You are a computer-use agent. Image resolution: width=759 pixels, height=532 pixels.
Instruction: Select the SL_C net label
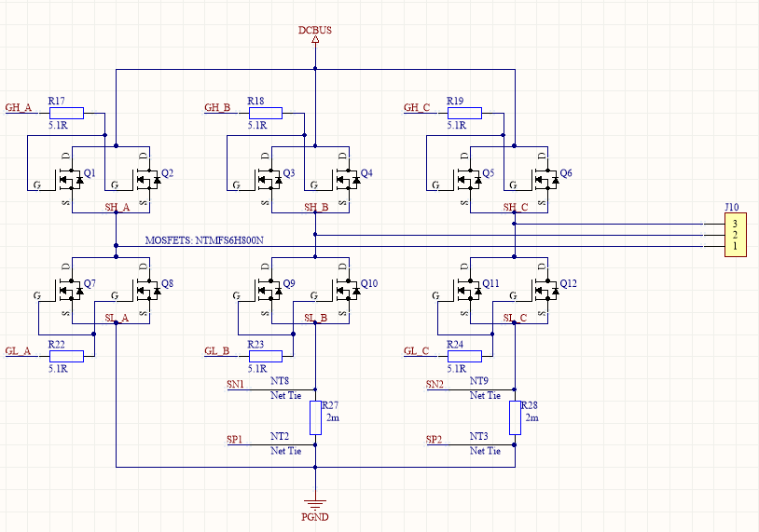pos(515,318)
